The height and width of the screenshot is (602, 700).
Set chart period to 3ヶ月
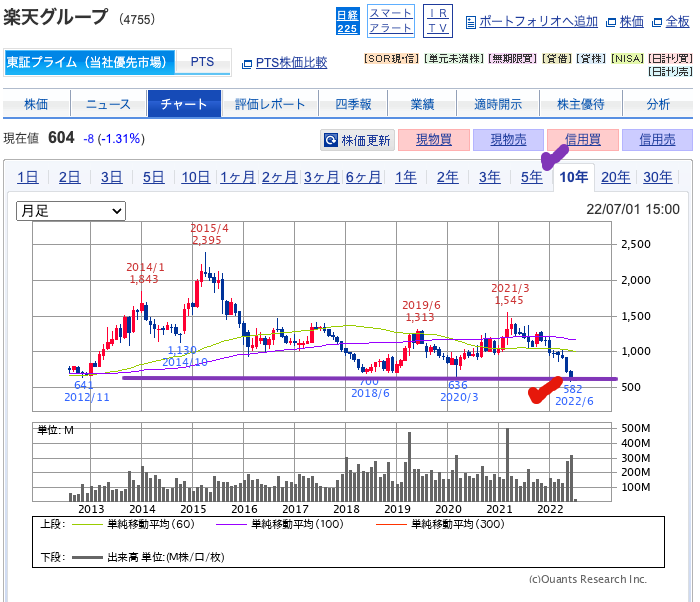point(321,177)
